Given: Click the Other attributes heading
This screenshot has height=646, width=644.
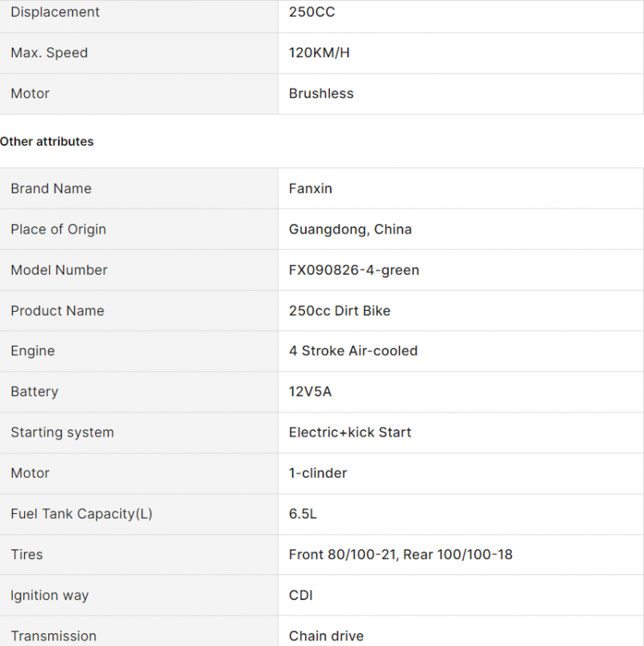Looking at the screenshot, I should 47,141.
